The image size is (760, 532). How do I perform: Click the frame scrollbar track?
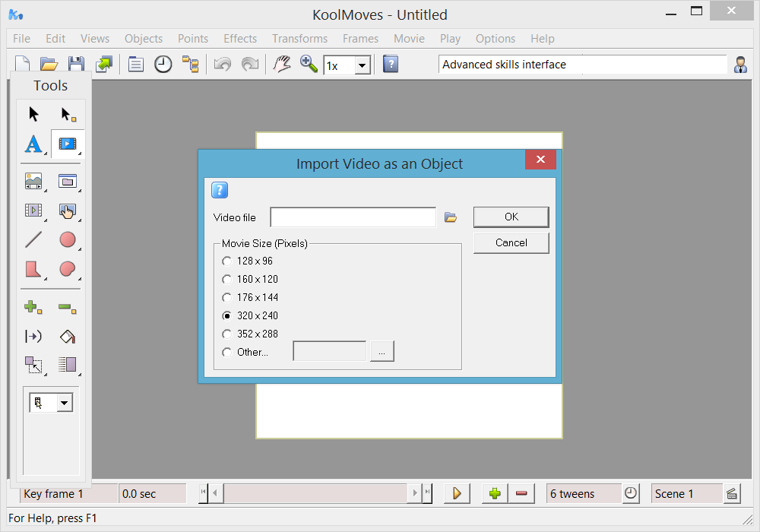pos(316,493)
